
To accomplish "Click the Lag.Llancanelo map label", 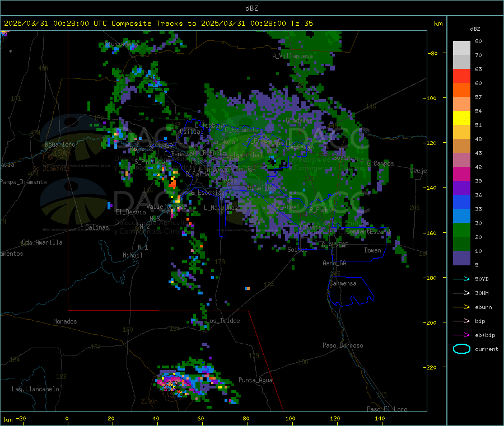I will [x=35, y=389].
